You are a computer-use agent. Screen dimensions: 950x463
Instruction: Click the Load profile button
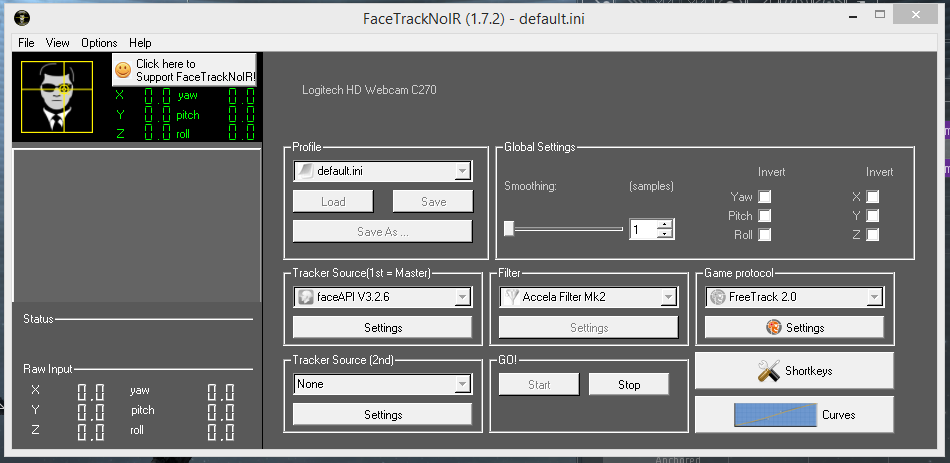333,202
